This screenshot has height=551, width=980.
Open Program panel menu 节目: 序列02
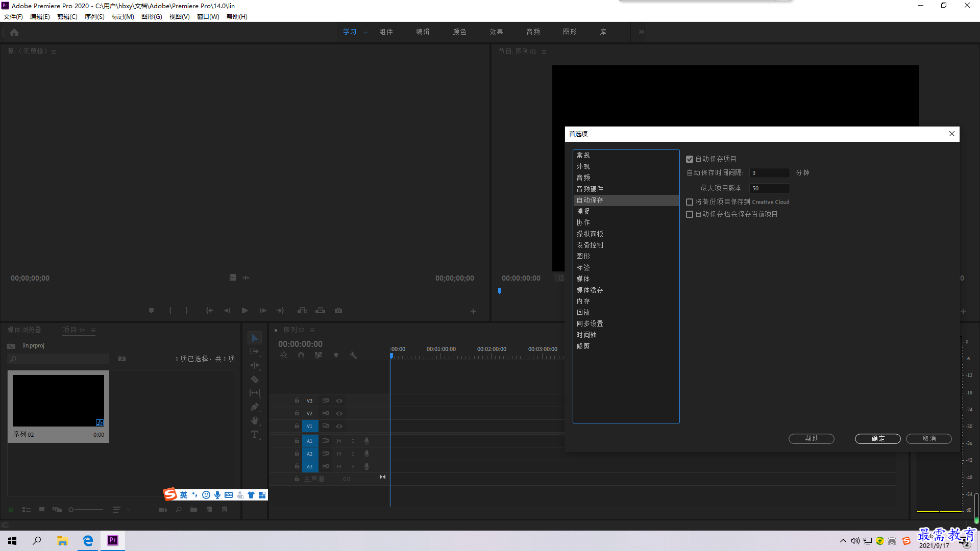[x=544, y=52]
